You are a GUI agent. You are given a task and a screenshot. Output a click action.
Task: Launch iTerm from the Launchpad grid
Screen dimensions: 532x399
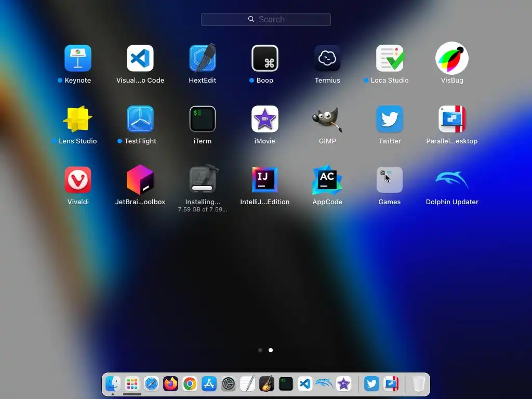tap(203, 119)
